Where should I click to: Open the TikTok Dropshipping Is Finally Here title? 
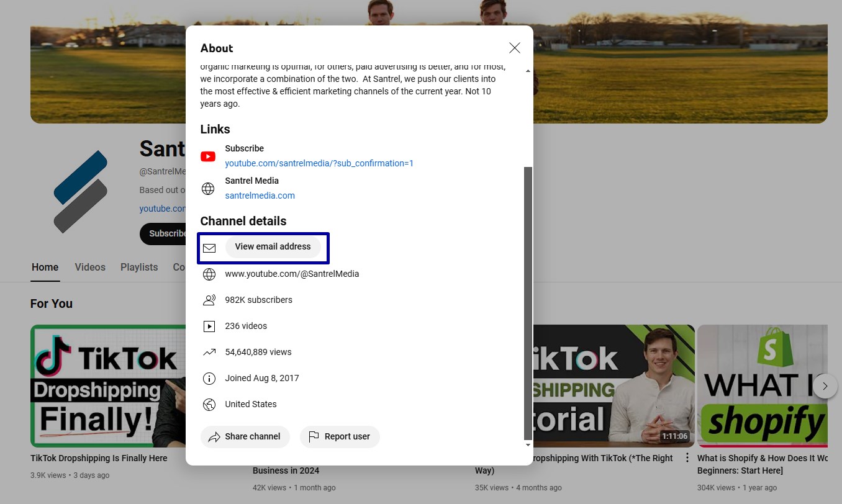(99, 458)
